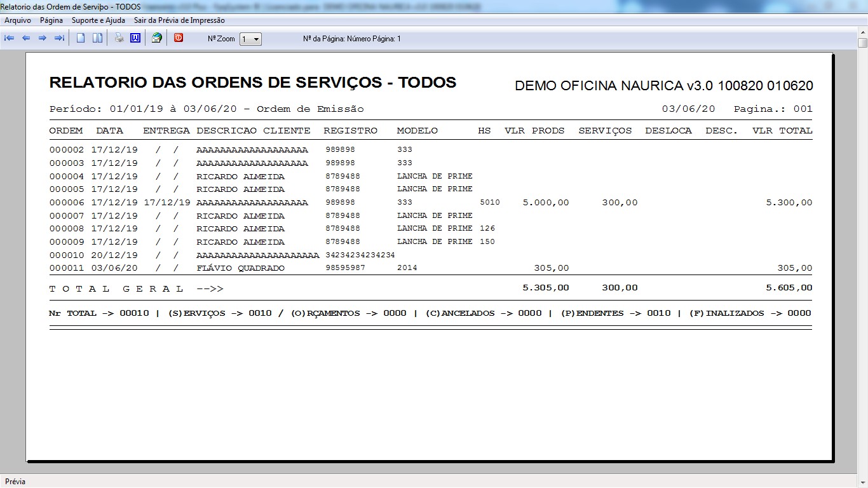
Task: Click registro 8789488 in order 000007 row
Action: 343,215
